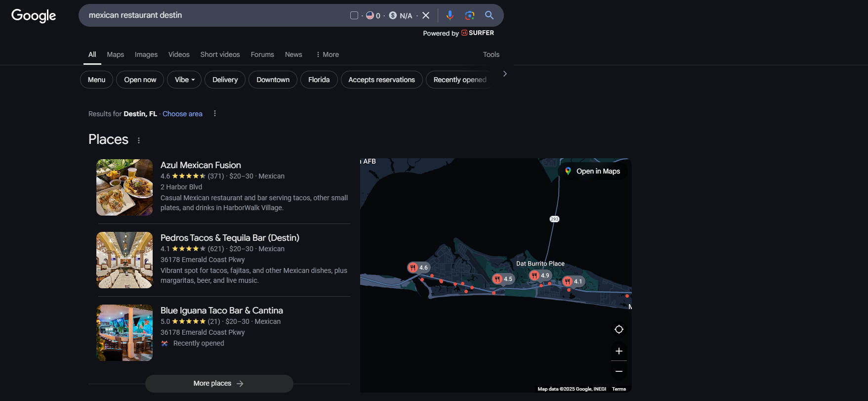Open Pedros Tacos & Tequila Bar thumbnail

[x=124, y=260]
